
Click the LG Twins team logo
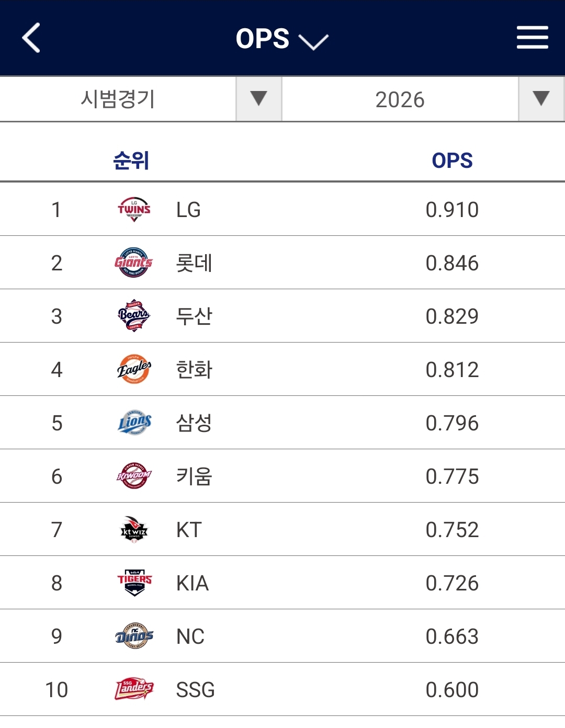click(x=134, y=210)
